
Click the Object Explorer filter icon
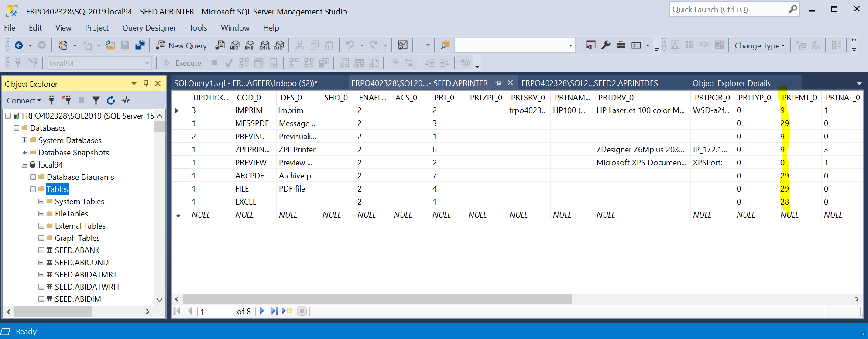pyautogui.click(x=96, y=100)
